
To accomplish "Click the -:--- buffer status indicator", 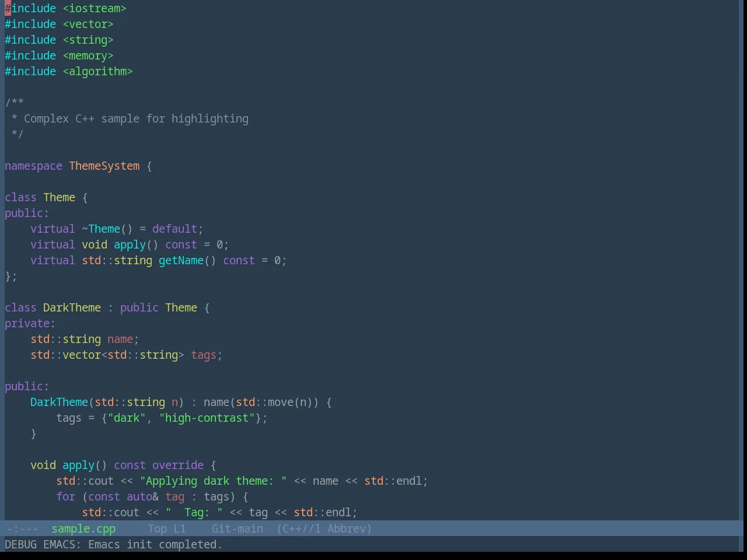I will pos(22,529).
